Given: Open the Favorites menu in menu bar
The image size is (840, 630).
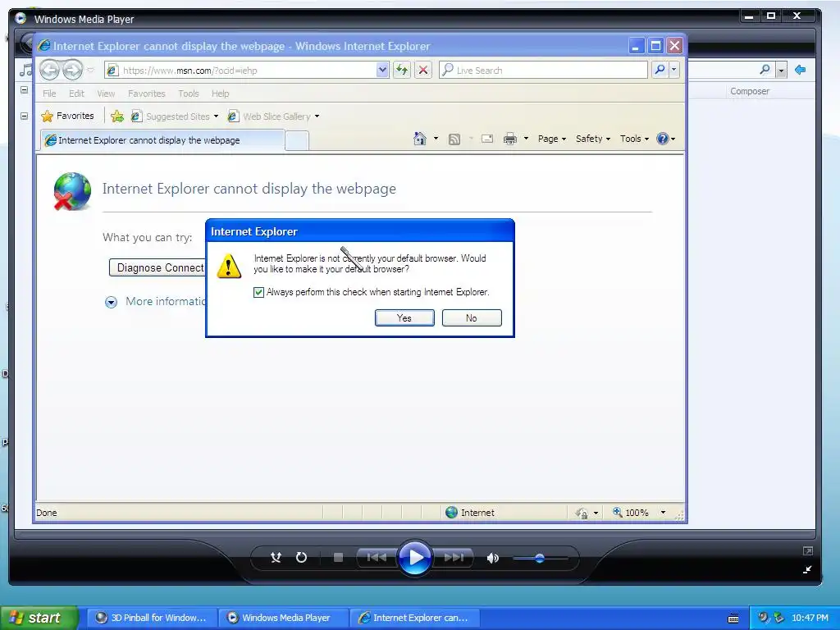Looking at the screenshot, I should (x=147, y=94).
